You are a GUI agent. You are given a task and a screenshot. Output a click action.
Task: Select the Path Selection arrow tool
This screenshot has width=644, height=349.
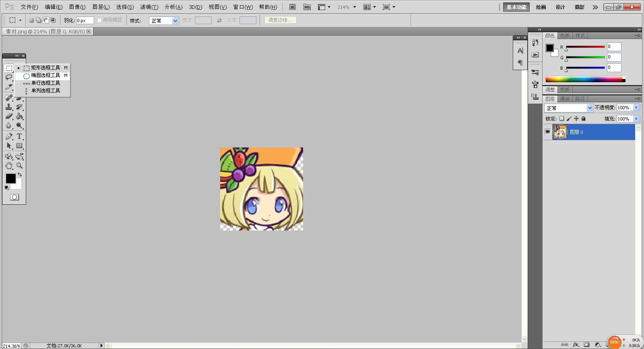pyautogui.click(x=9, y=145)
